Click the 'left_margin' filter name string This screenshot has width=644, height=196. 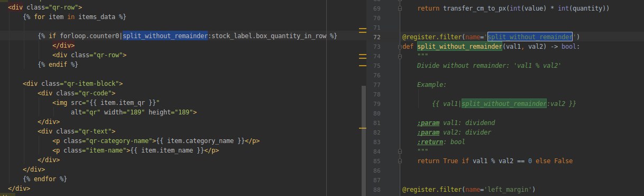tap(512, 190)
